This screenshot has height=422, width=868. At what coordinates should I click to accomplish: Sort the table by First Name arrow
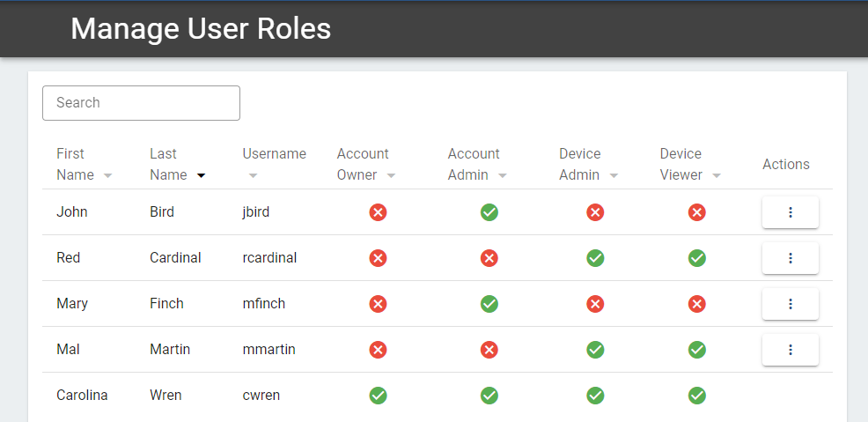[108, 175]
